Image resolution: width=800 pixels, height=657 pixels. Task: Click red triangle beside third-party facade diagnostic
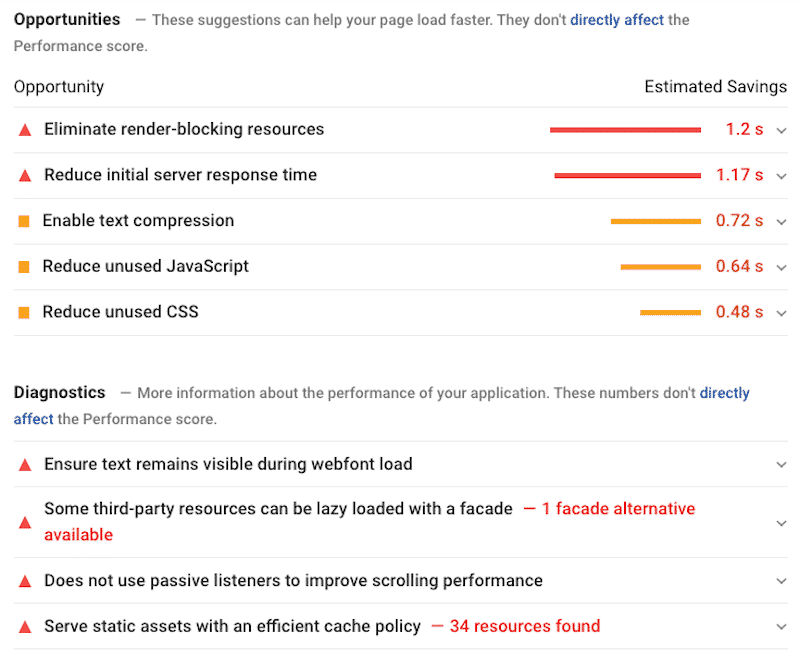click(24, 523)
